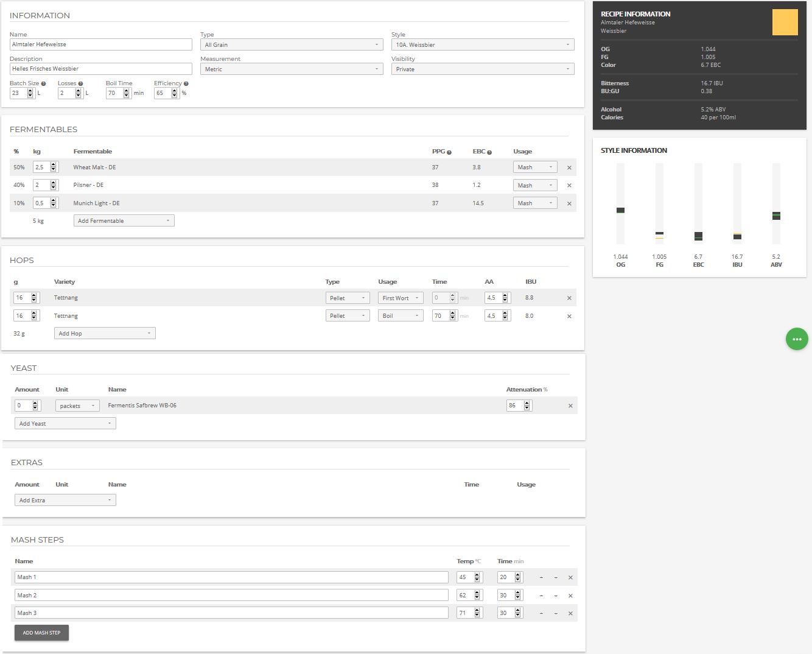Open the Add Extra dropdown
Viewport: 812px width, 654px height.
click(x=65, y=501)
